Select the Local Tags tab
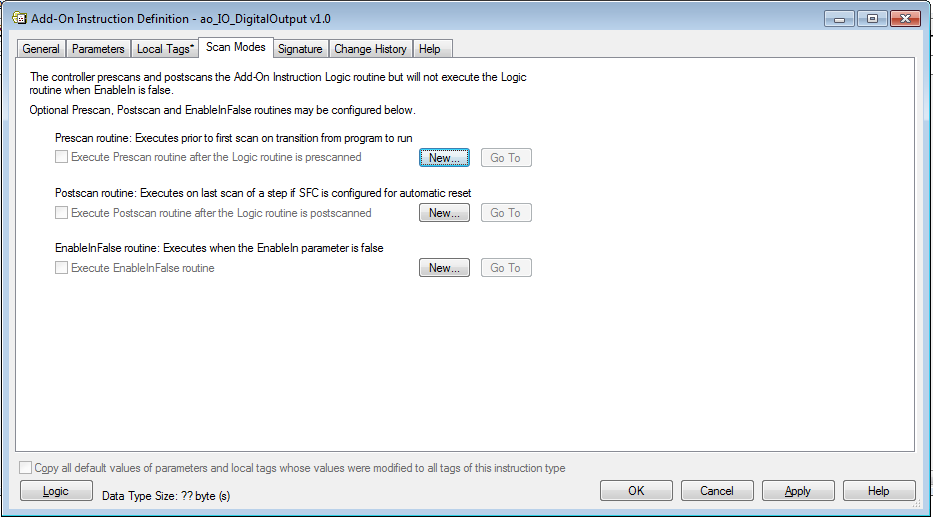 165,49
